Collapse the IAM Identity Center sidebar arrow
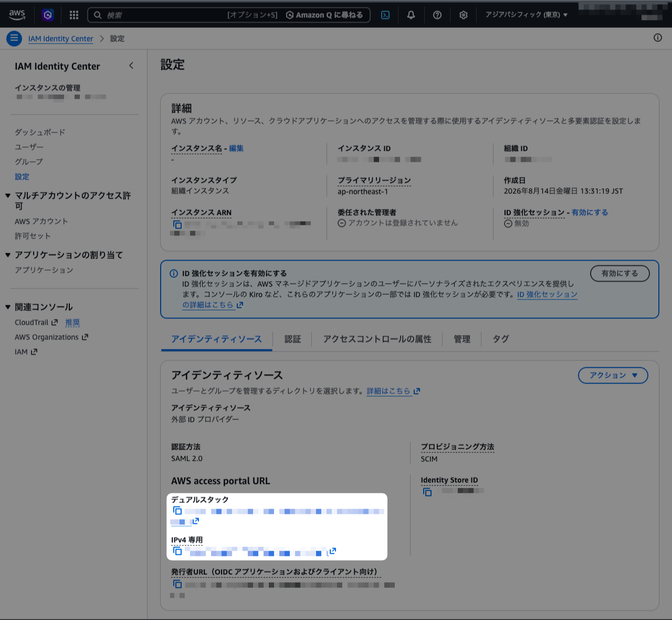Screen dimensions: 672x620 coord(131,66)
